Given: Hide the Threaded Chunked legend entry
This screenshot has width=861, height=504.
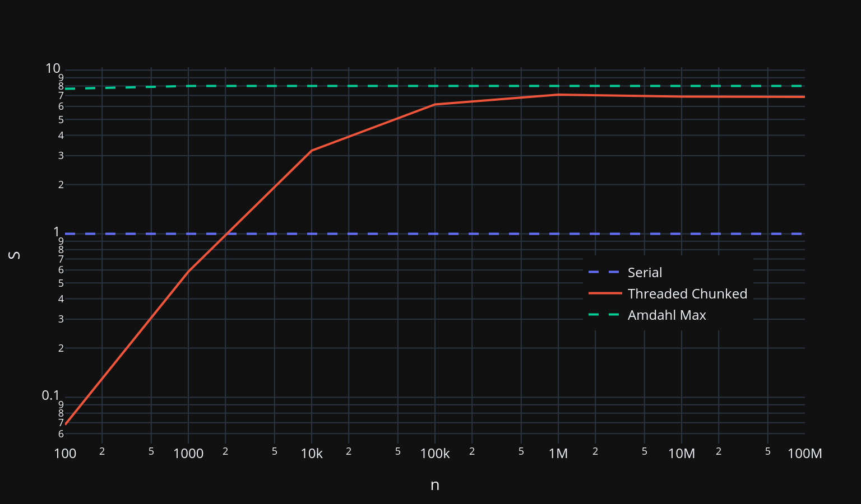Looking at the screenshot, I should click(x=668, y=294).
